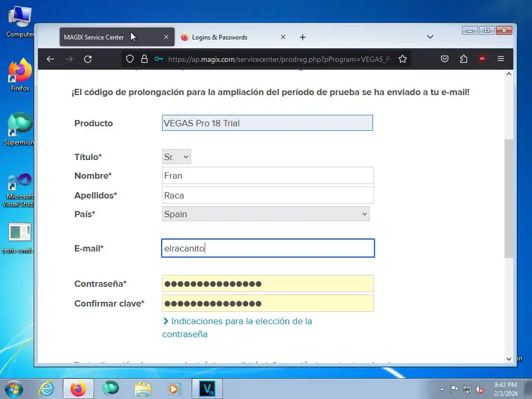Open the Extensions puzzle icon
Screen dimensions: 532x399
463,59
